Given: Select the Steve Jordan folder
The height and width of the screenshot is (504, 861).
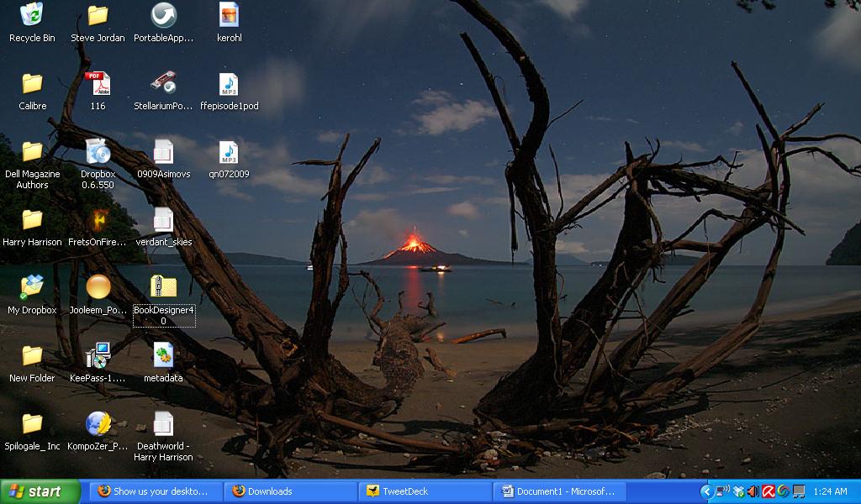Looking at the screenshot, I should pyautogui.click(x=98, y=15).
